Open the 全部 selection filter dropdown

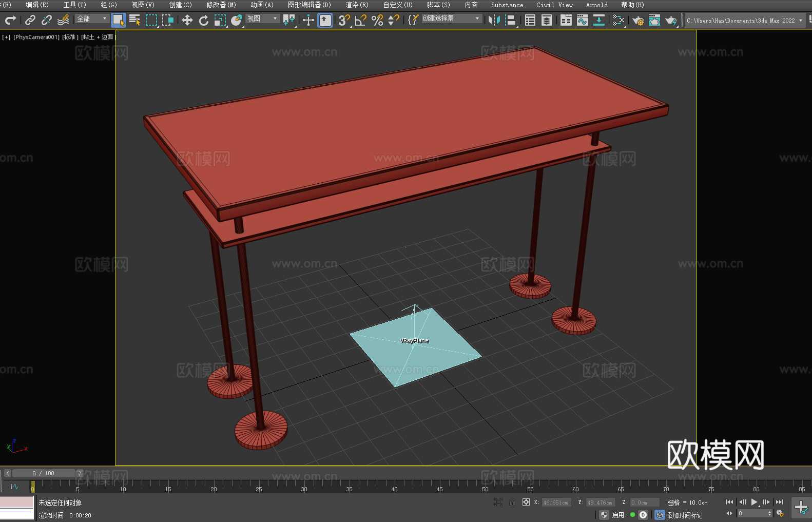[x=92, y=18]
